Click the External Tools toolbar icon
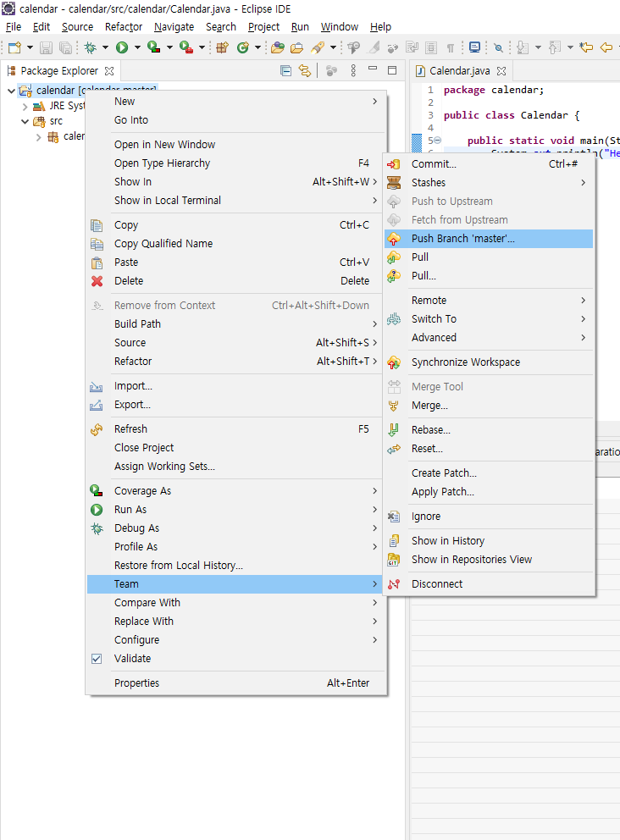Image resolution: width=620 pixels, height=840 pixels. 186,47
